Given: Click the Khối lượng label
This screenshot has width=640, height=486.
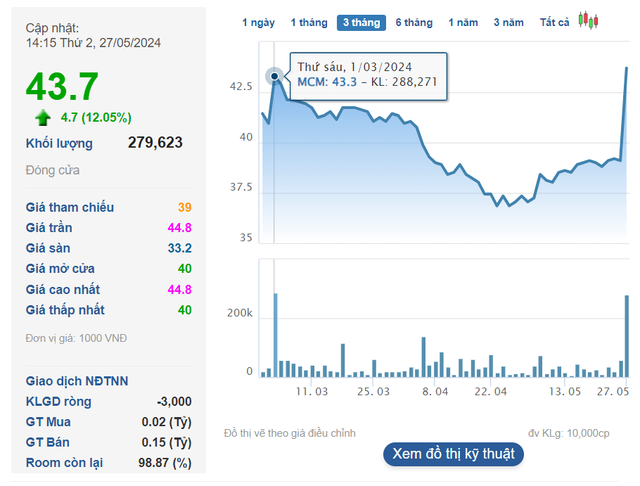Looking at the screenshot, I should 59,143.
